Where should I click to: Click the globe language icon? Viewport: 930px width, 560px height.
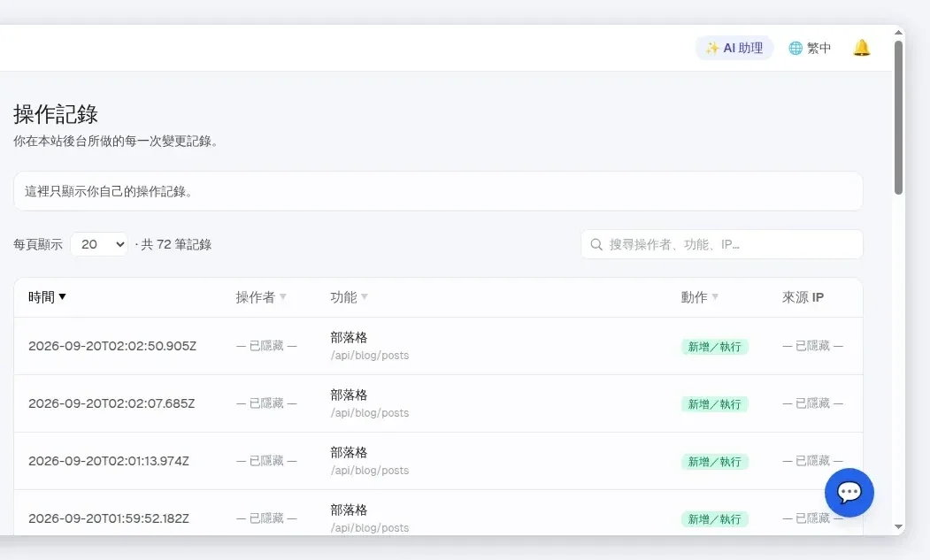[795, 48]
